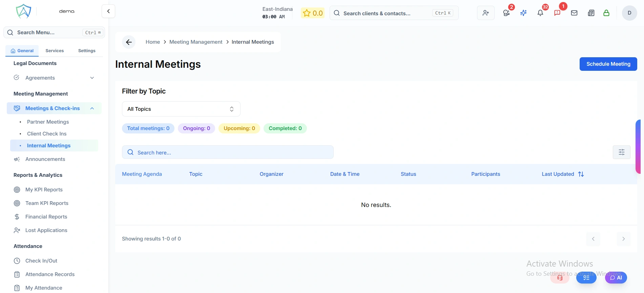Switch to the Services tab

pyautogui.click(x=55, y=51)
